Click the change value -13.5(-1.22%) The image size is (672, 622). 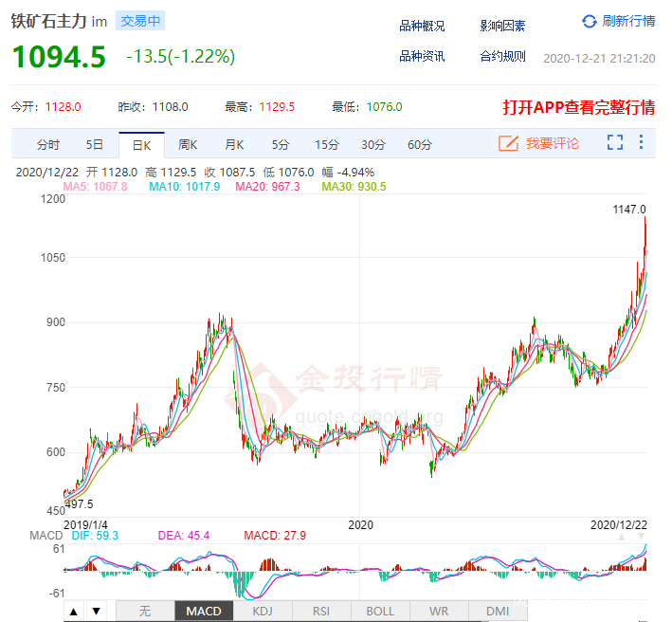click(x=180, y=57)
